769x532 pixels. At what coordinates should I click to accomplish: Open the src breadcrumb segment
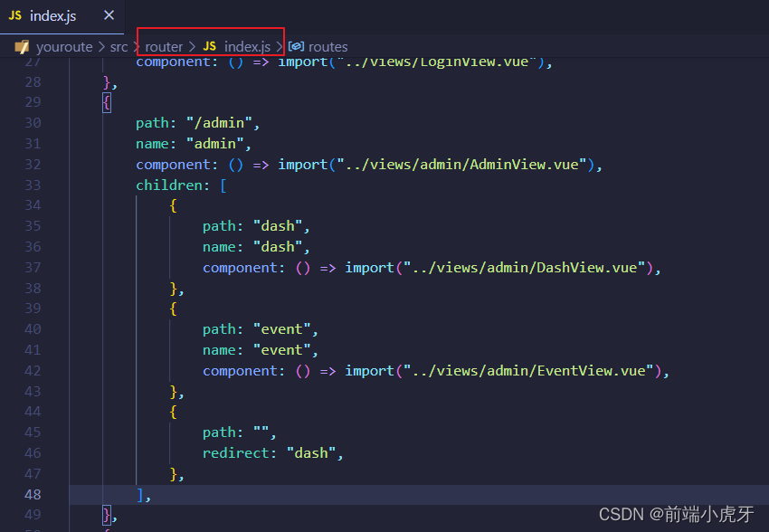pos(119,47)
